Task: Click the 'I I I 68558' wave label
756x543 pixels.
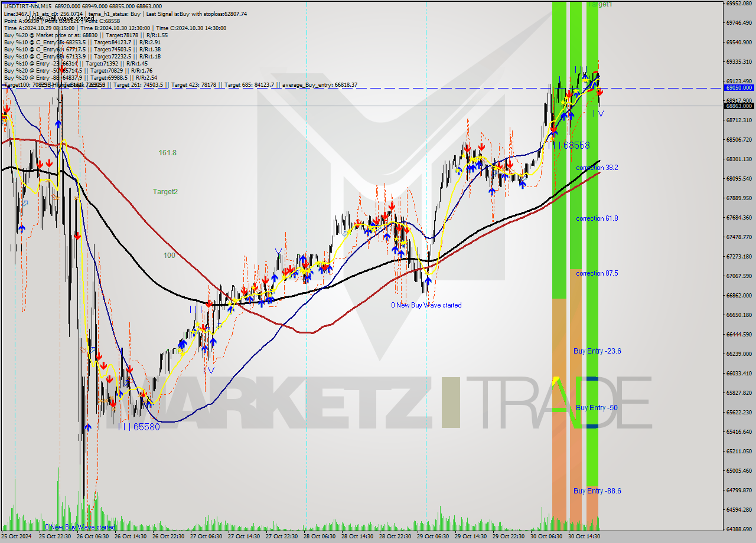Action: pyautogui.click(x=569, y=145)
